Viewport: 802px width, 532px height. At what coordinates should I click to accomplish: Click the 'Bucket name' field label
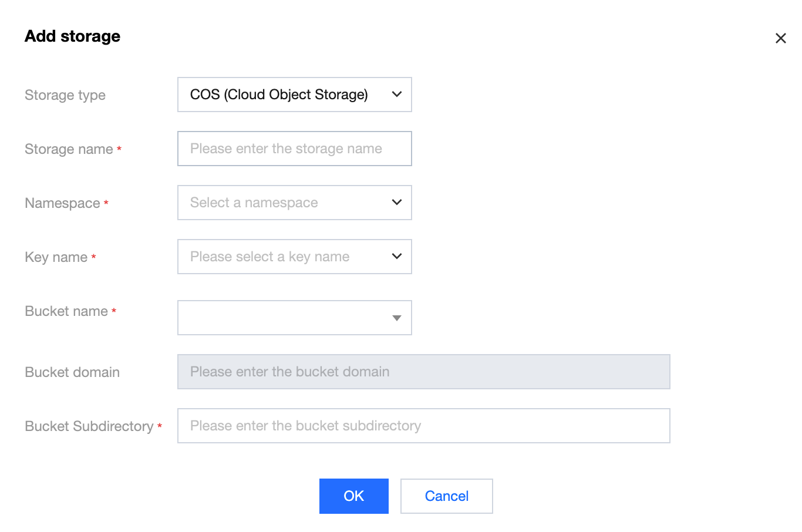(66, 311)
